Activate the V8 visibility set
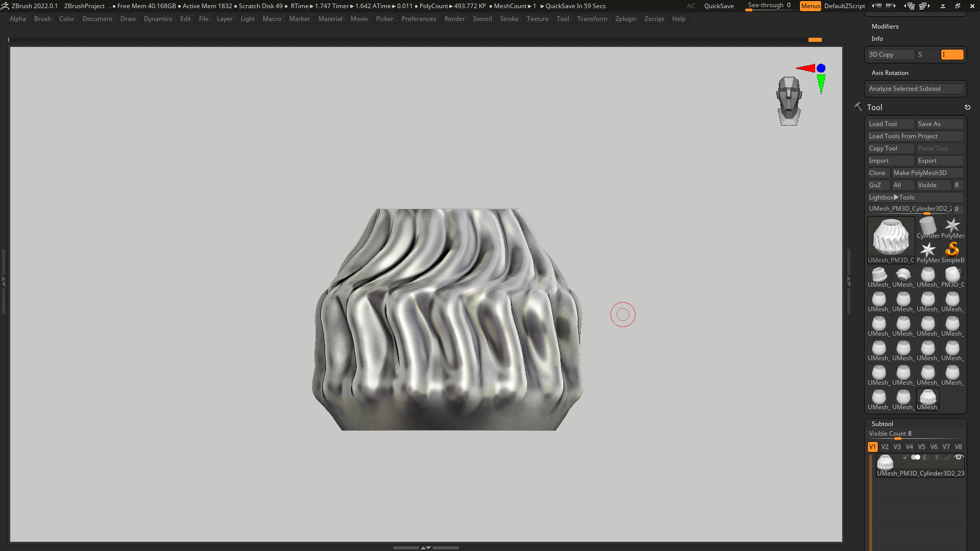This screenshot has width=980, height=551. point(959,447)
